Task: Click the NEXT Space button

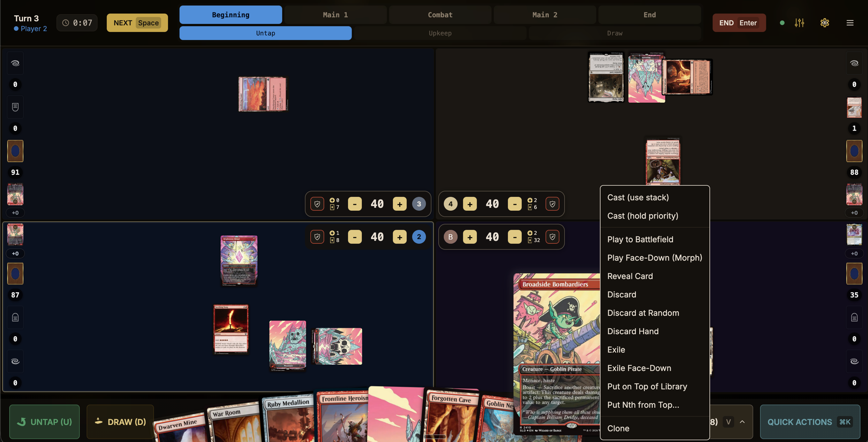Action: coord(137,23)
